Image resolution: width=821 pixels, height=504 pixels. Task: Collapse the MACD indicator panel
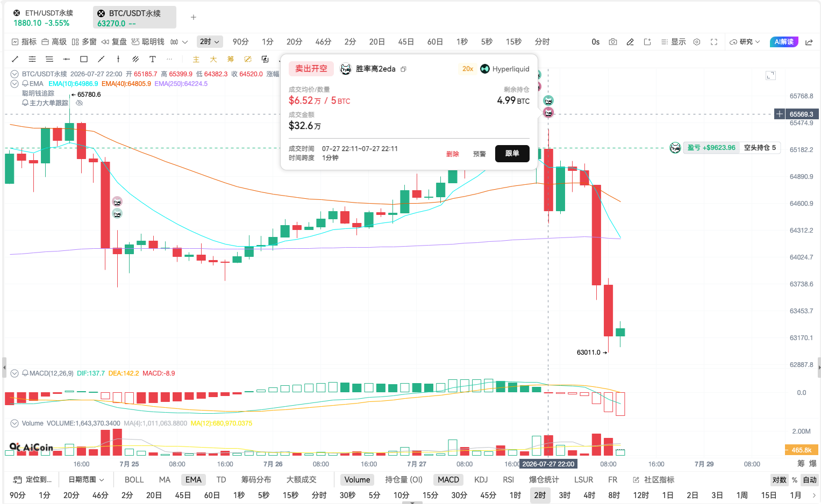click(15, 373)
